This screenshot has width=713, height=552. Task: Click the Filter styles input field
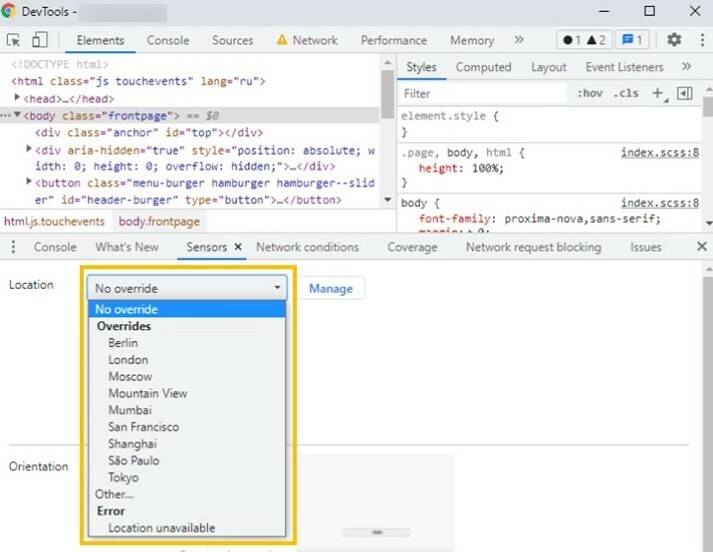click(482, 94)
